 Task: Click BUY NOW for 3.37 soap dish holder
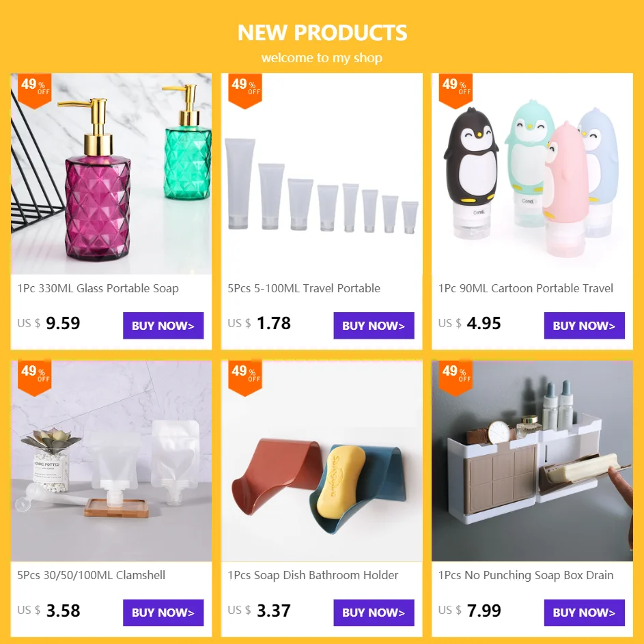(x=374, y=613)
